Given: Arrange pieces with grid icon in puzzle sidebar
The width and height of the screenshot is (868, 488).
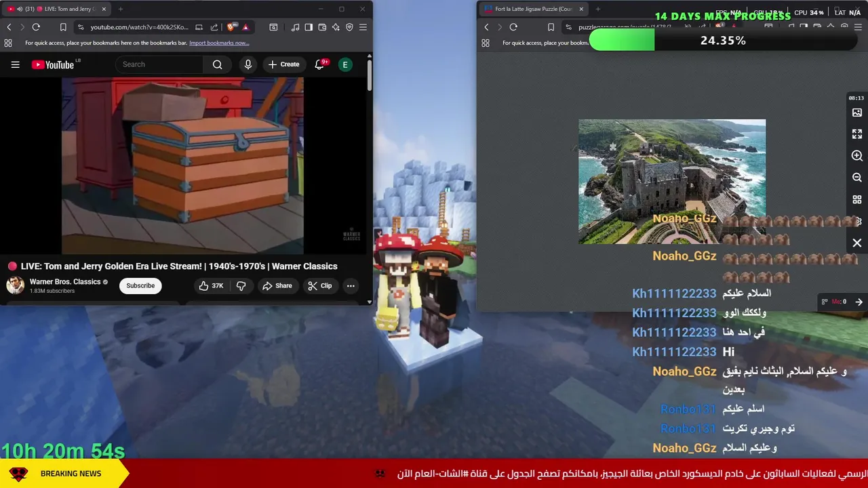Looking at the screenshot, I should click(x=857, y=200).
